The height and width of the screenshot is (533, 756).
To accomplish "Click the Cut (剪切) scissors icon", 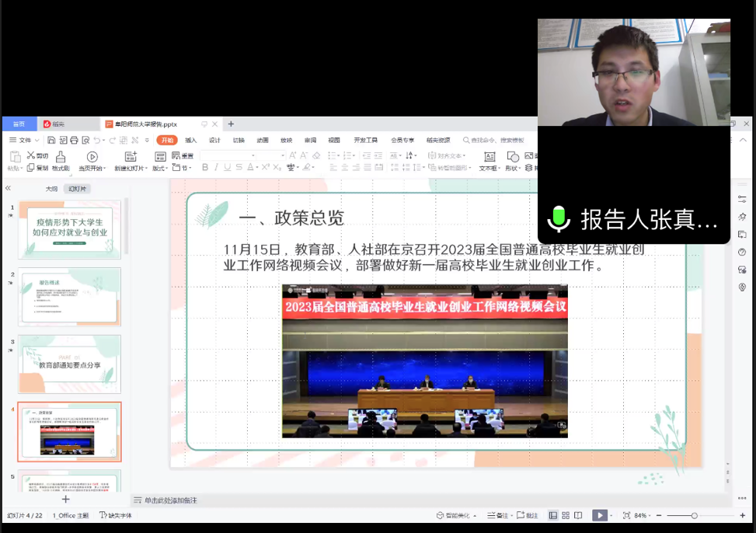I will pos(37,155).
